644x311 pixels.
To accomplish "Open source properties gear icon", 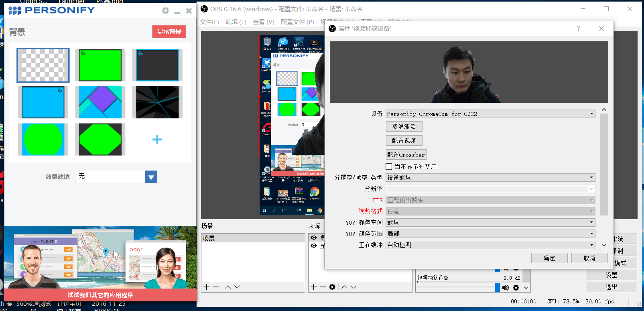I will coord(332,287).
